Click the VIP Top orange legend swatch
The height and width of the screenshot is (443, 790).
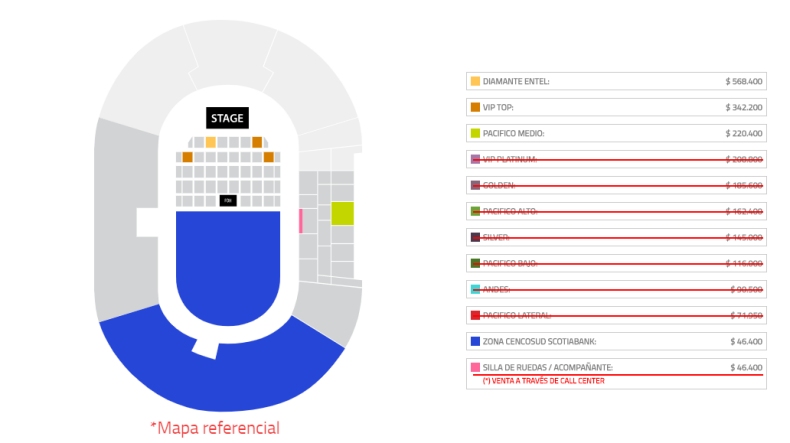475,107
